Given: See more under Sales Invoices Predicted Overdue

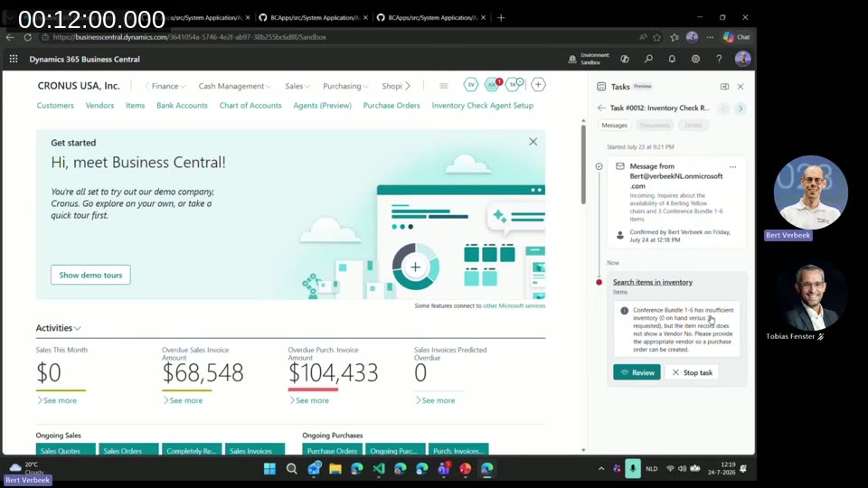Looking at the screenshot, I should pos(435,400).
